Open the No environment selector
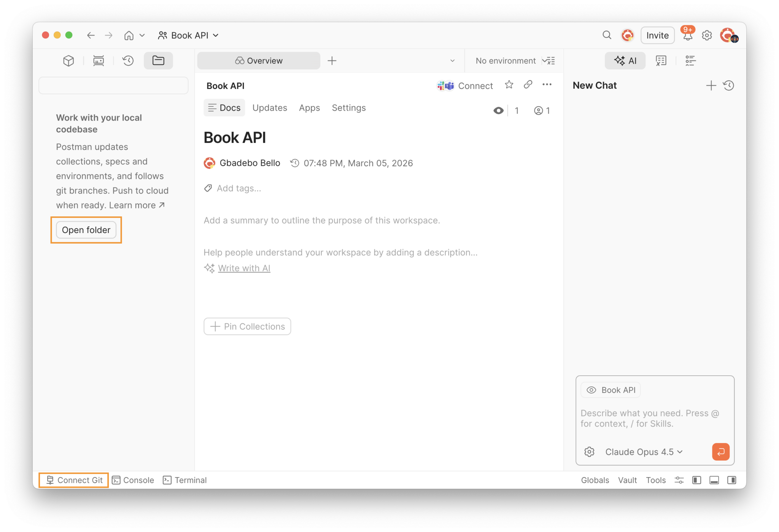 coord(506,61)
